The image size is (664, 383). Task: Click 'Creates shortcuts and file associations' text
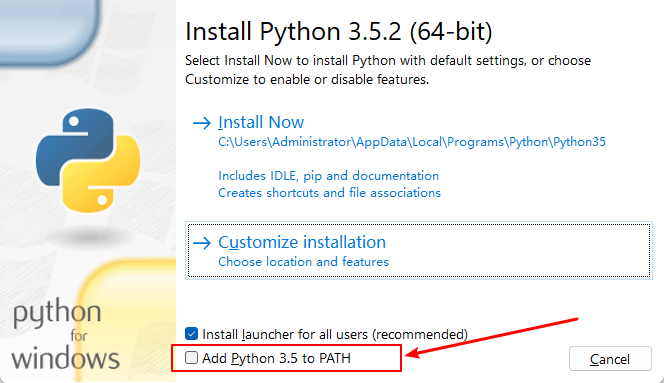(x=329, y=193)
